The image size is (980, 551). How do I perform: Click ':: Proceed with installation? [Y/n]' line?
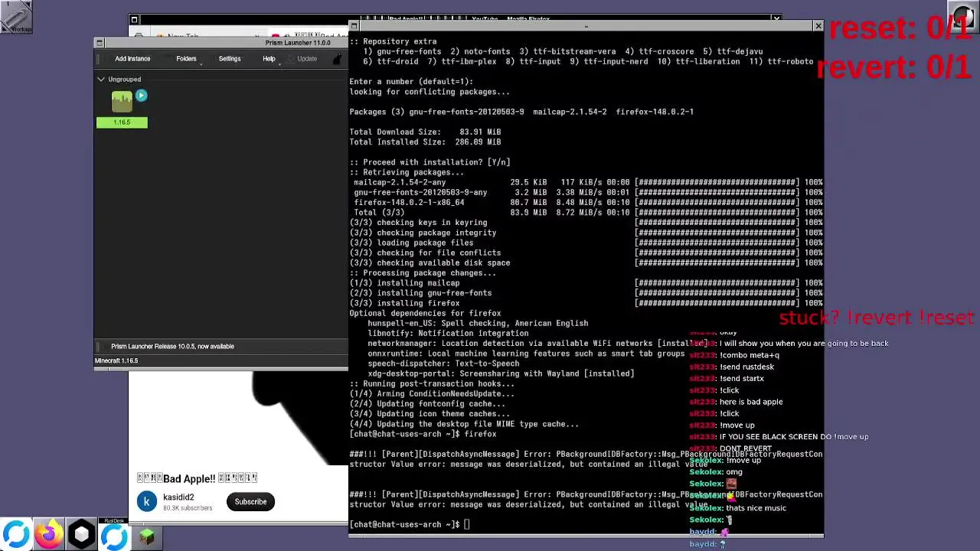pyautogui.click(x=430, y=162)
